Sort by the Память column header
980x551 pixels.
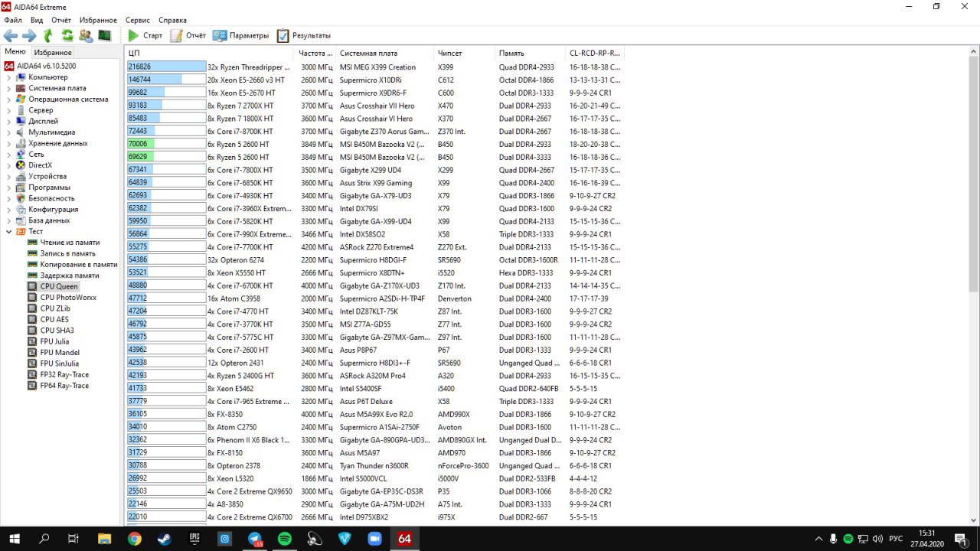click(530, 54)
